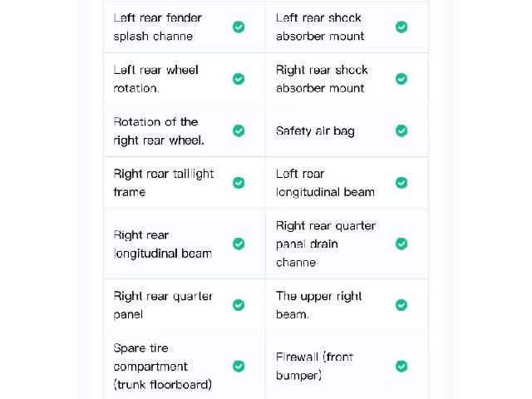Screen dimensions: 532x399
Task: Click the green check in Right rear quarter panel row
Action: click(x=239, y=305)
